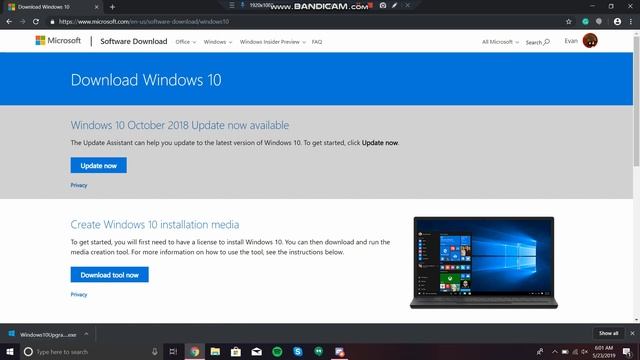This screenshot has width=640, height=360.
Task: Open a new tab with plus button
Action: 112,7
